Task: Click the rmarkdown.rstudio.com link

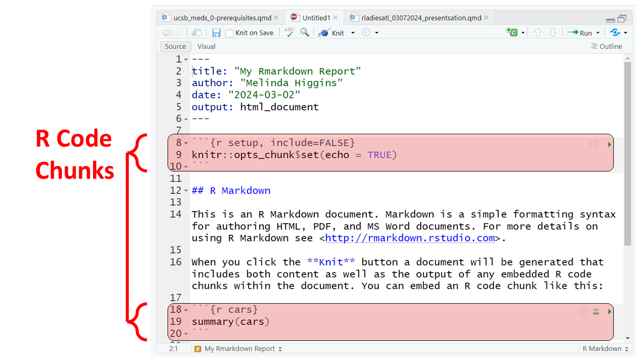Action: (x=410, y=238)
